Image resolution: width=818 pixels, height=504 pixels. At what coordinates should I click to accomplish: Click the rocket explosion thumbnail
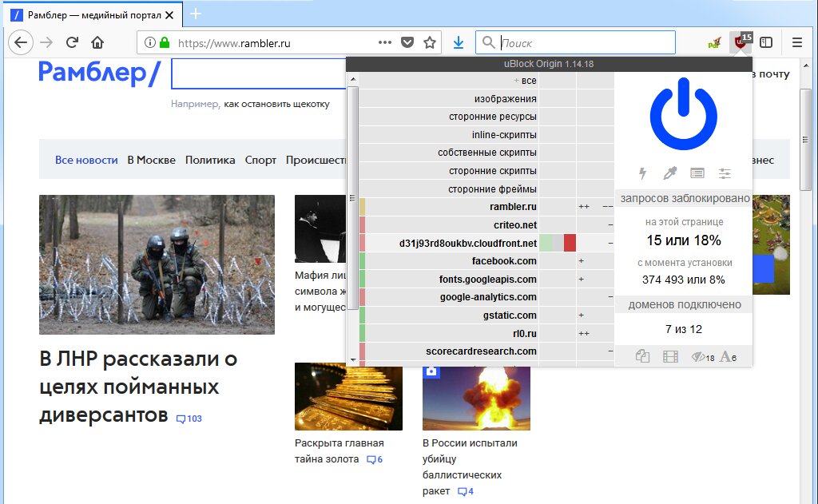tap(476, 398)
